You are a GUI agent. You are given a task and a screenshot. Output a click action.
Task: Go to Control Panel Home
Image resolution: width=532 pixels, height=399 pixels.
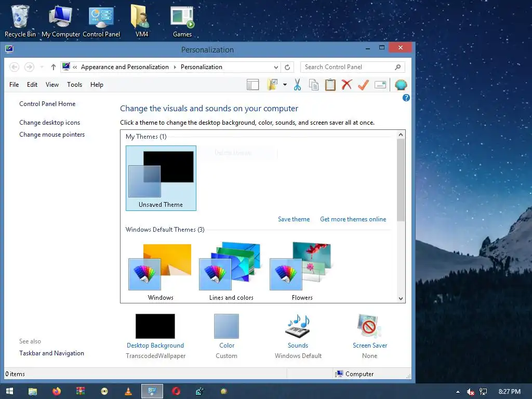click(x=47, y=104)
